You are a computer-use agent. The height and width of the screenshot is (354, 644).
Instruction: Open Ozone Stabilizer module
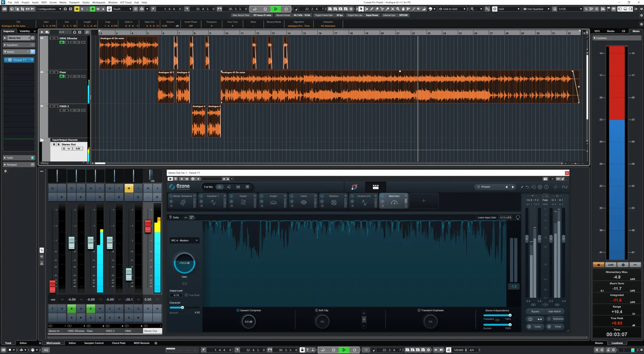coord(334,201)
